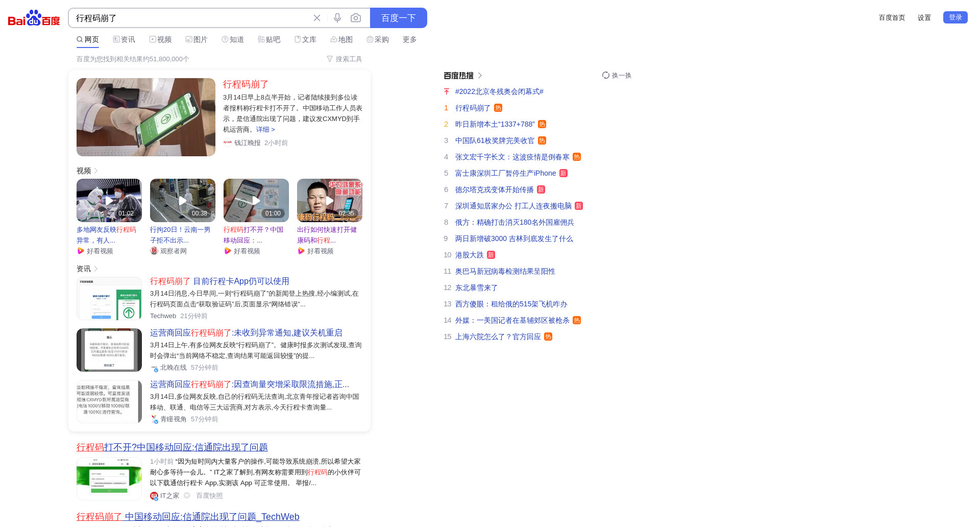Expand the 资讯 section arrow
980x527 pixels.
(96, 269)
